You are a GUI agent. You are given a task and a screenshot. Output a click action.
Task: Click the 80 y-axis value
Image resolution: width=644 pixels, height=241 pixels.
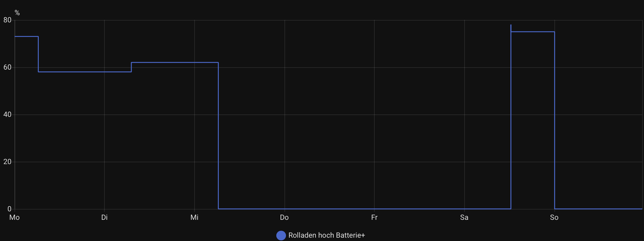(x=7, y=20)
